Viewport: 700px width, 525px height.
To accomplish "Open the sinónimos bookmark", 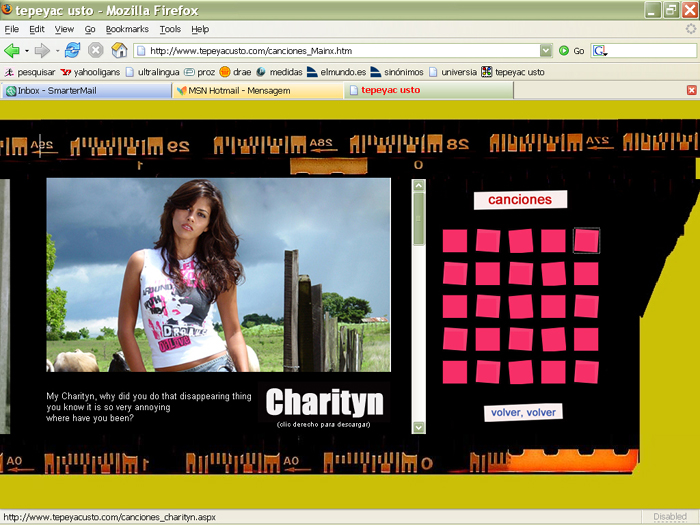I will 397,72.
